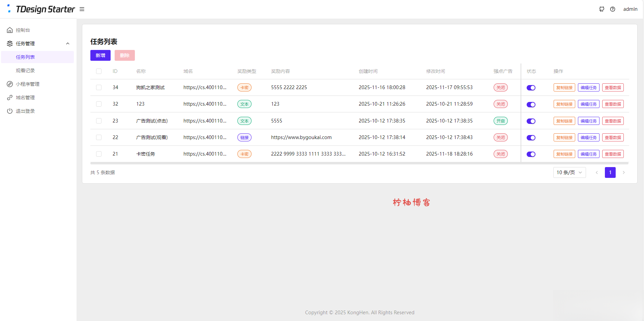The height and width of the screenshot is (321, 644).
Task: Click the help question mark icon
Action: pyautogui.click(x=613, y=9)
